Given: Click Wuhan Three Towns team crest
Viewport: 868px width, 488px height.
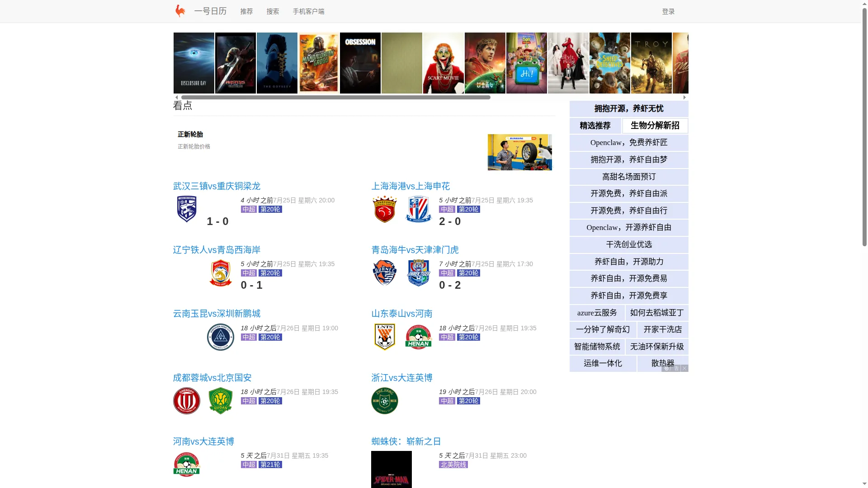Looking at the screenshot, I should (x=187, y=209).
